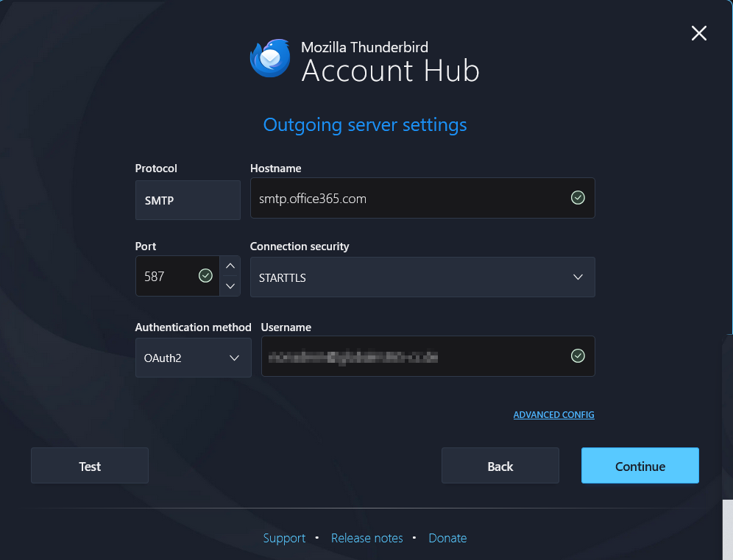Close the Account Hub dialog
The width and height of the screenshot is (733, 560).
[699, 33]
